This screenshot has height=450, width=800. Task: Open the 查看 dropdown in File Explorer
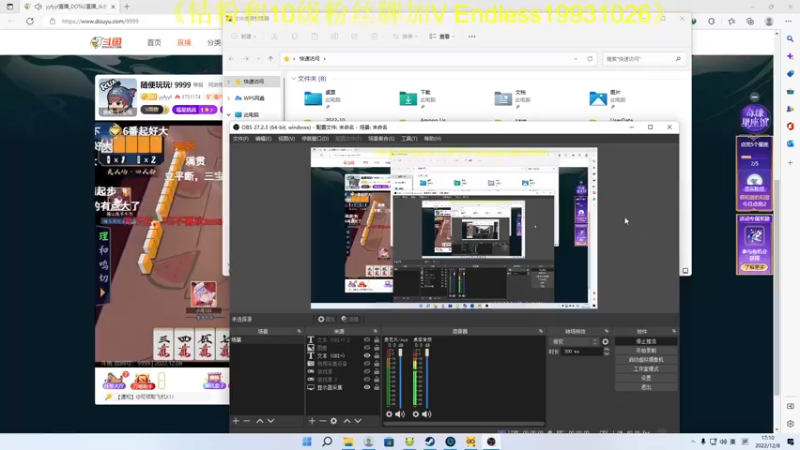pos(442,37)
